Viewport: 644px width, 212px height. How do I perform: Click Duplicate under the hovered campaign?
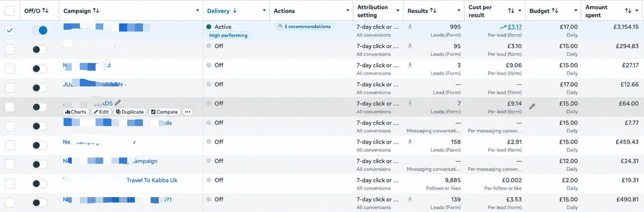click(x=130, y=112)
